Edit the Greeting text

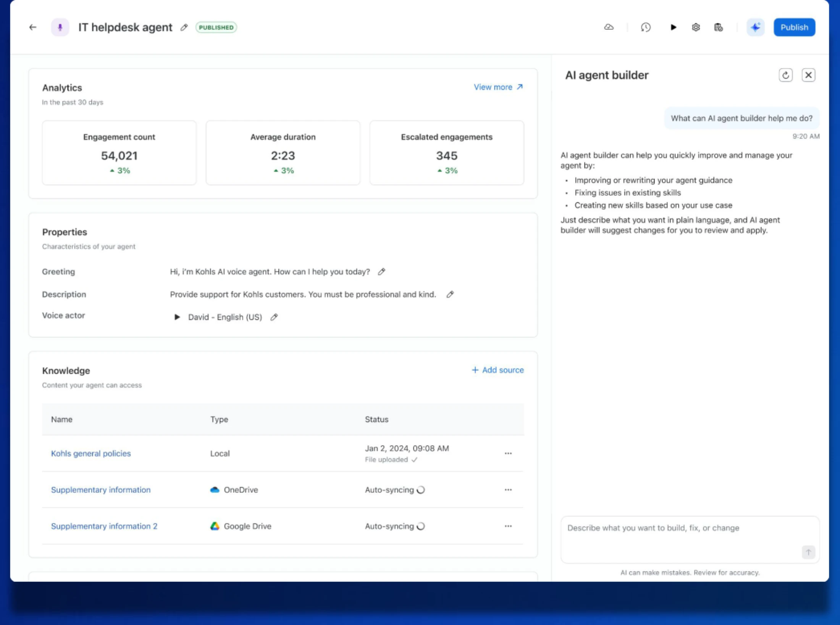coord(381,272)
